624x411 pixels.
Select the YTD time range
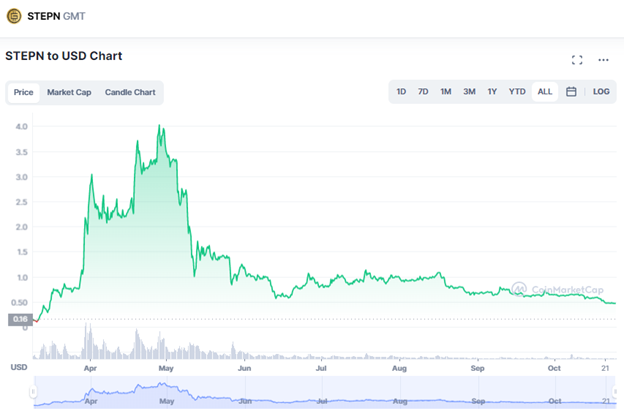(x=517, y=92)
